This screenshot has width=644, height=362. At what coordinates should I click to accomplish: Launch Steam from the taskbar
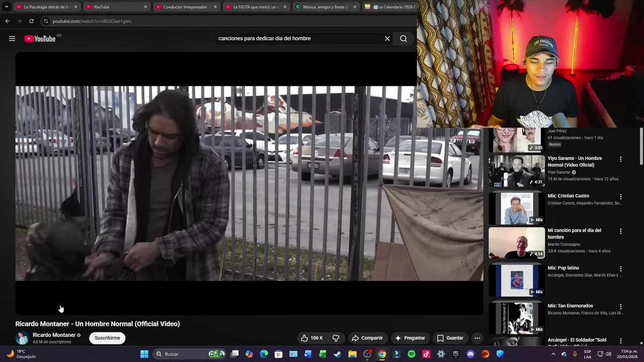[x=338, y=354]
